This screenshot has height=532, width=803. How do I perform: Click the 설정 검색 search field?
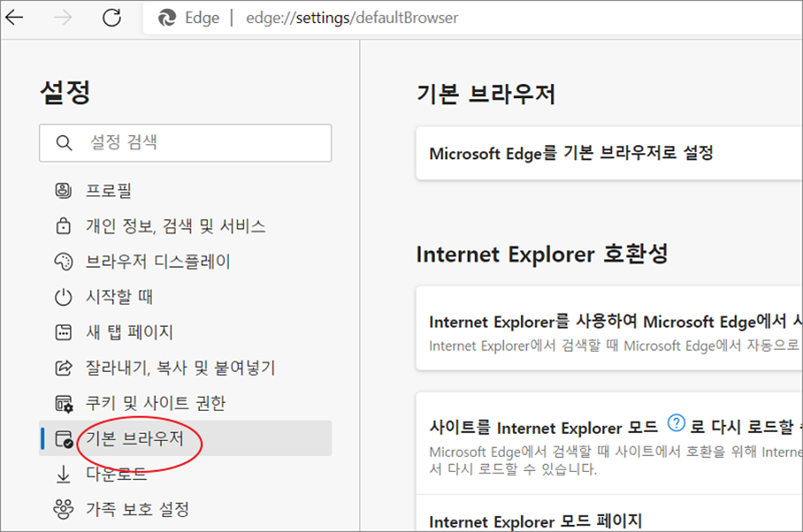(186, 143)
